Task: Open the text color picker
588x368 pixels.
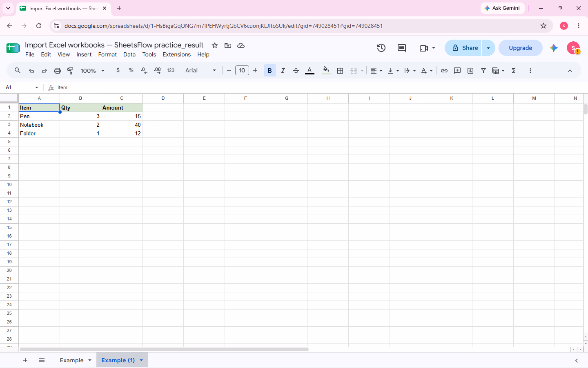Action: (310, 71)
